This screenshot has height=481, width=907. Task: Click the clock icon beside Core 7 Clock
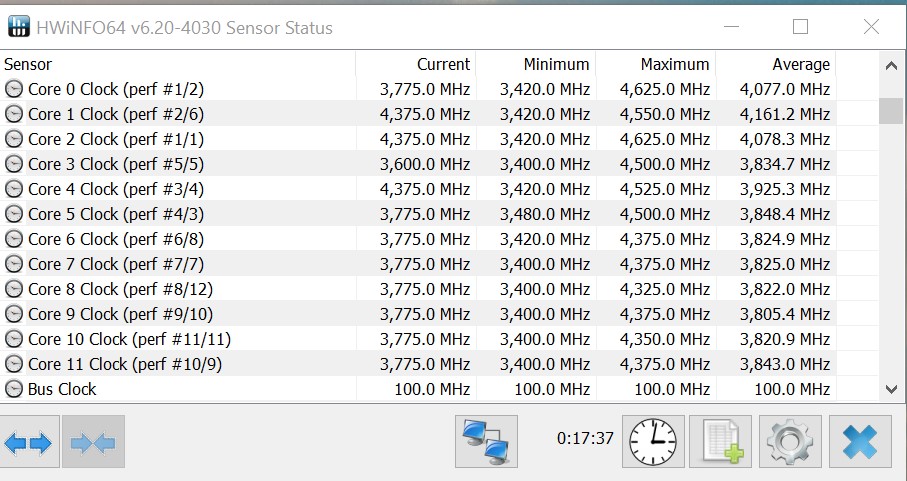coord(14,264)
